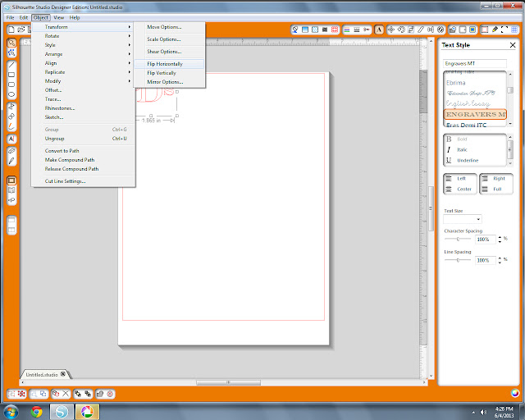Select the Draw a Polygon tool
The width and height of the screenshot is (525, 420).
click(11, 107)
